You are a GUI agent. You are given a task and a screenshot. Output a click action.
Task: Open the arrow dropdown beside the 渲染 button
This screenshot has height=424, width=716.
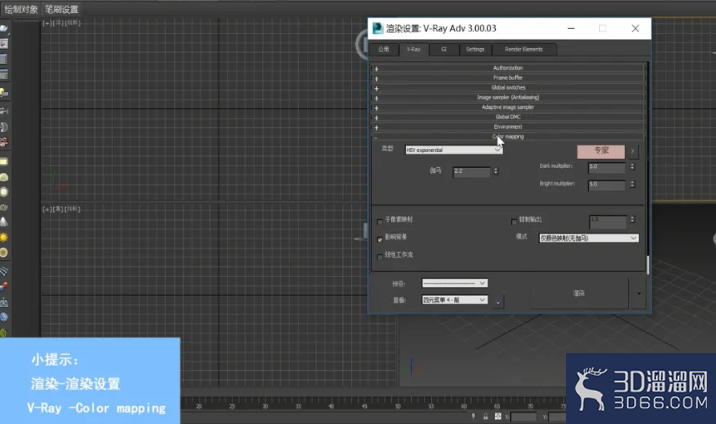pyautogui.click(x=639, y=293)
